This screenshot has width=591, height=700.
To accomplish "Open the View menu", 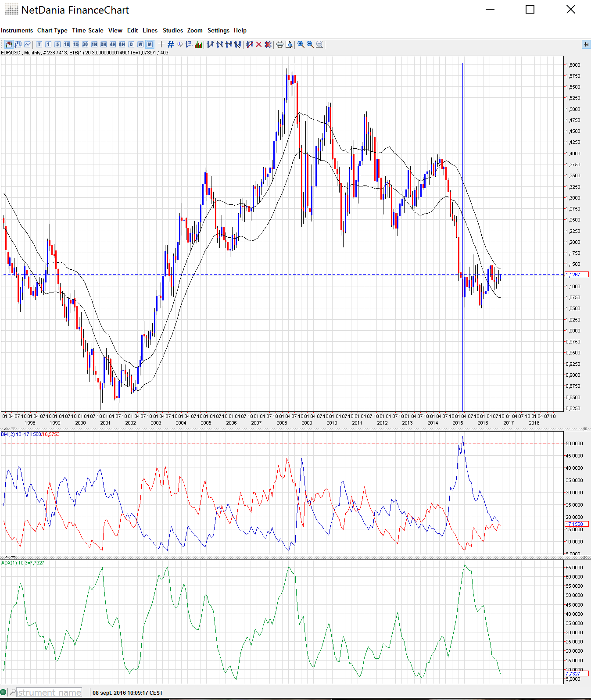I will [x=115, y=30].
